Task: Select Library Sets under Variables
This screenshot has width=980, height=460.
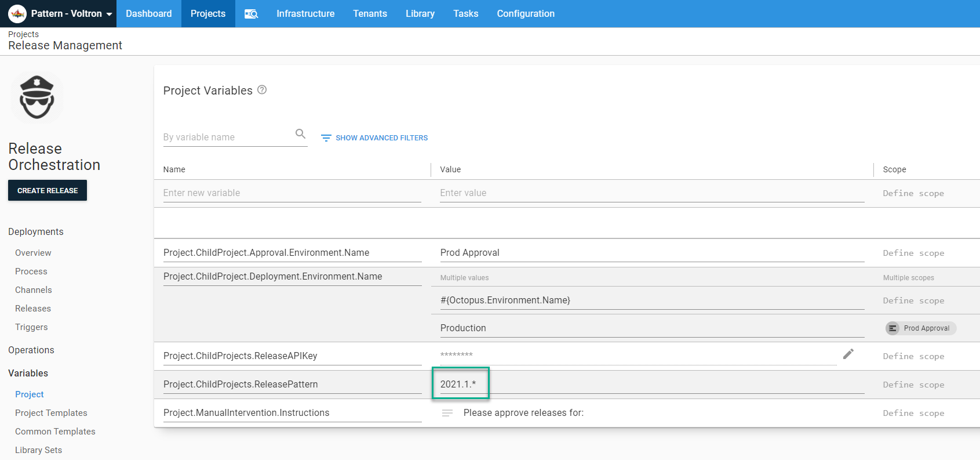Action: (38, 450)
